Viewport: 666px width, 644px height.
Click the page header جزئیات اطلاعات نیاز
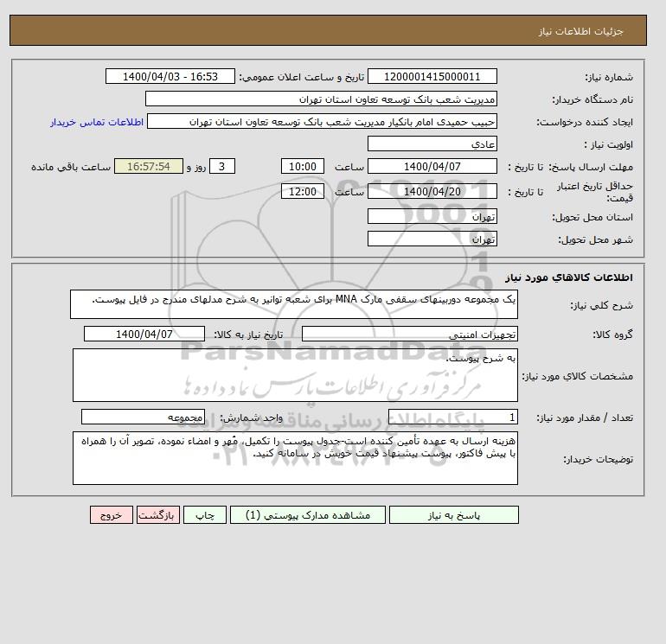coord(580,31)
